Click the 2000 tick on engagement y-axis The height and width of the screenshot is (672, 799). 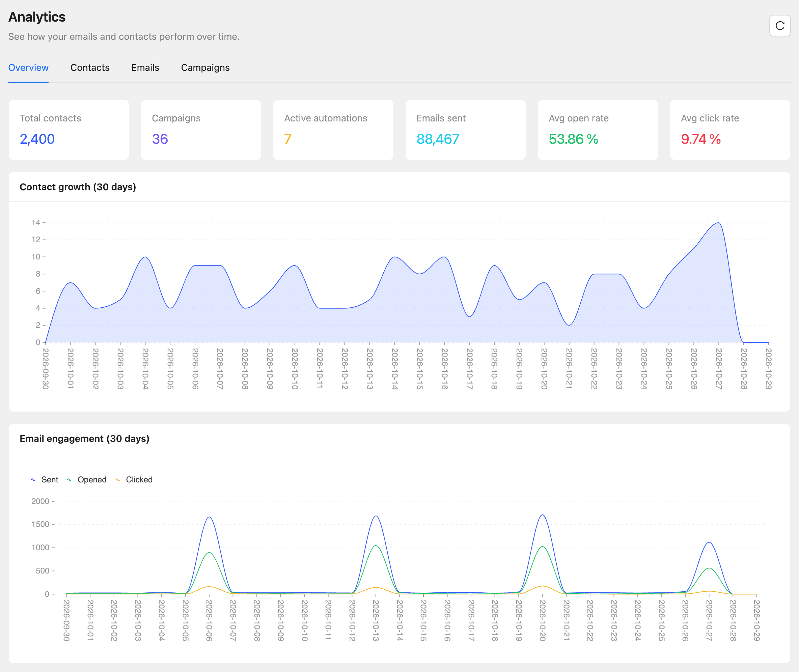[x=40, y=501]
